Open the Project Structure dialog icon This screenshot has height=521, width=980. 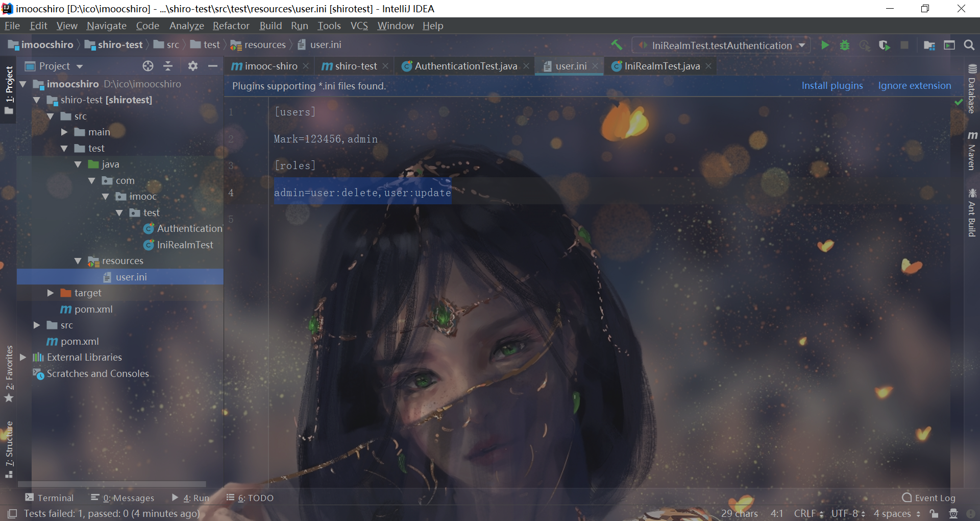pos(929,45)
